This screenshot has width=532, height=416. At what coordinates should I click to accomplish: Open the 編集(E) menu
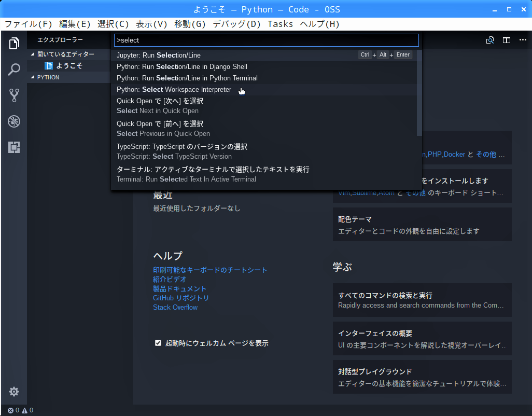pyautogui.click(x=75, y=24)
